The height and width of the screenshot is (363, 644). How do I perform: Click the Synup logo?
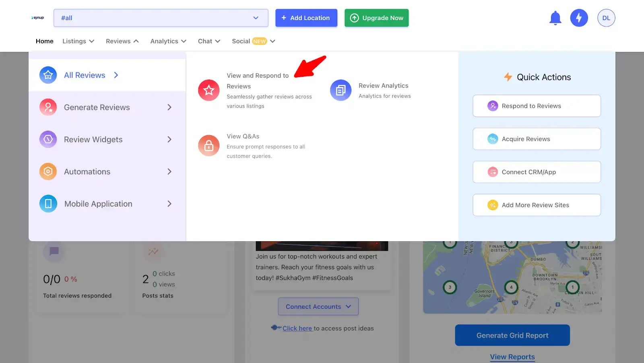[x=38, y=18]
